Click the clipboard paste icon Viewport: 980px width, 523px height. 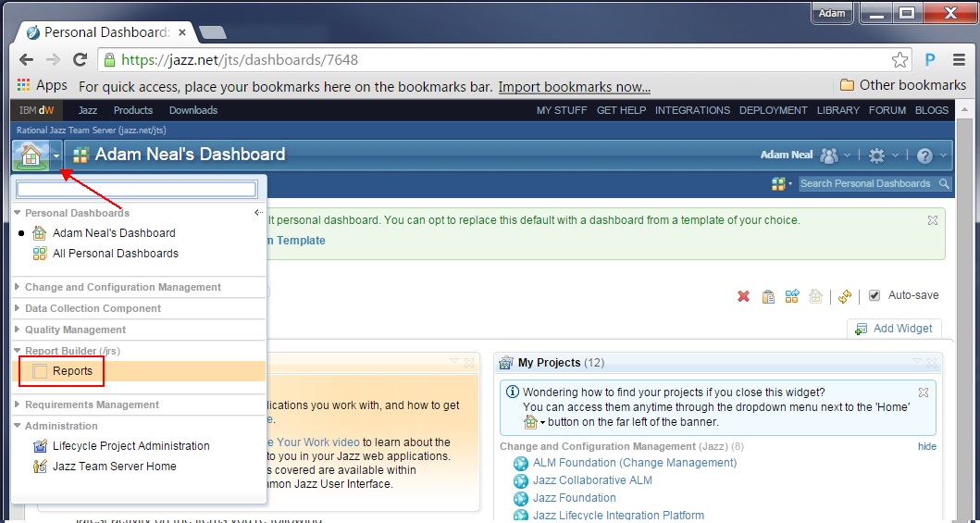(768, 296)
